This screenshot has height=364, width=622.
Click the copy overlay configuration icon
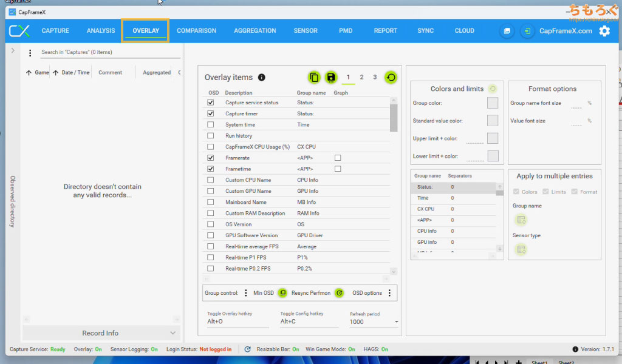pos(314,77)
